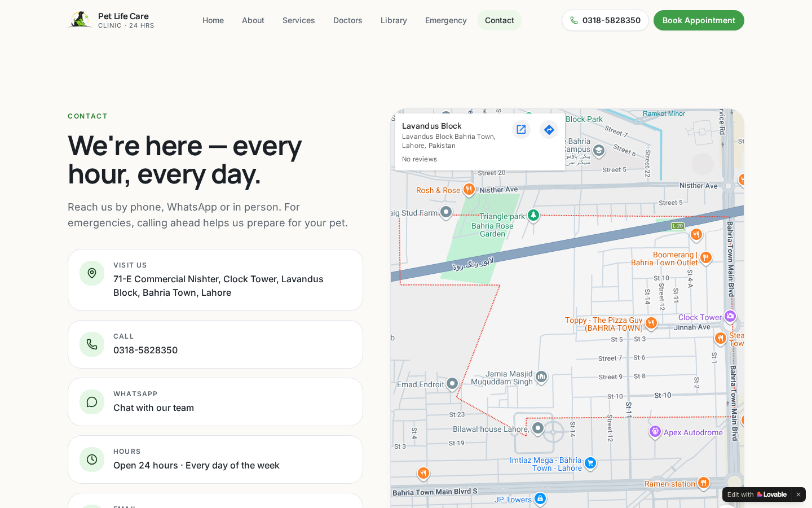Click Lavandus Block title in map card
The width and height of the screenshot is (812, 508).
pyautogui.click(x=431, y=126)
